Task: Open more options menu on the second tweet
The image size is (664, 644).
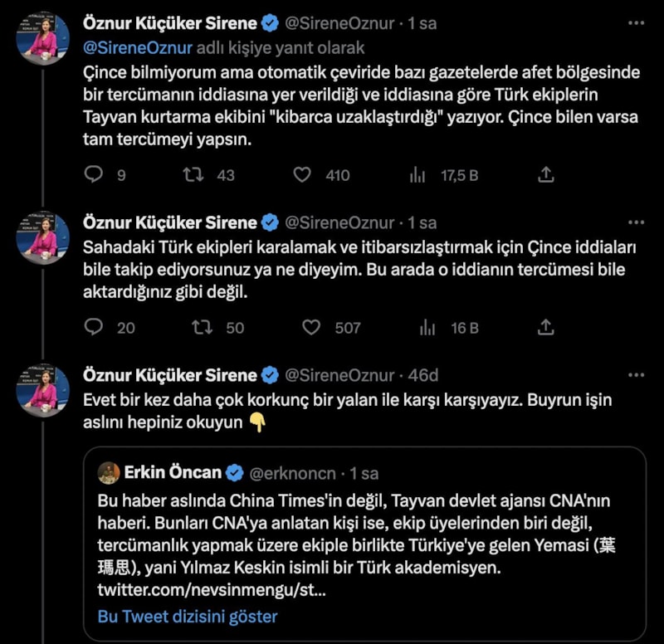Action: pyautogui.click(x=635, y=222)
